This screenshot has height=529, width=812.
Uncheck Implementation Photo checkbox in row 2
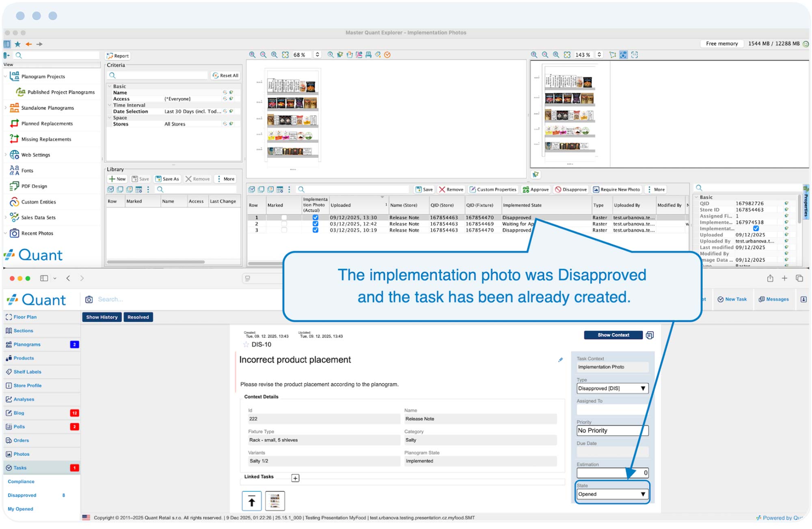315,224
